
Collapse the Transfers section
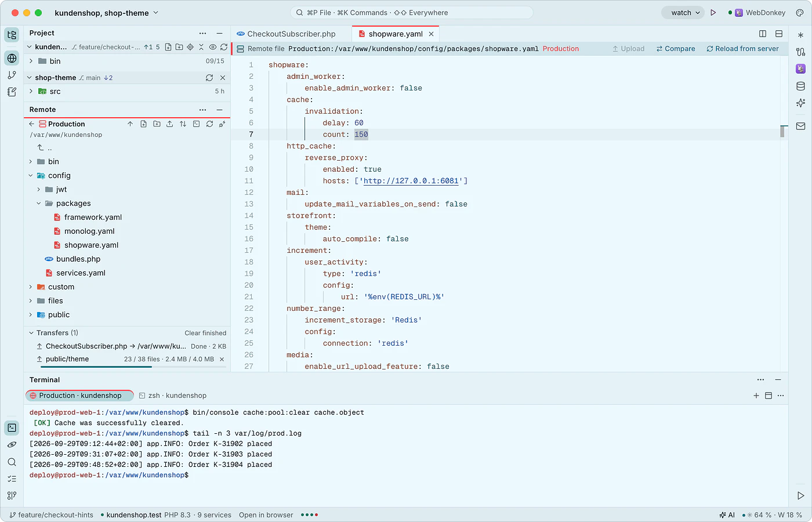click(31, 333)
